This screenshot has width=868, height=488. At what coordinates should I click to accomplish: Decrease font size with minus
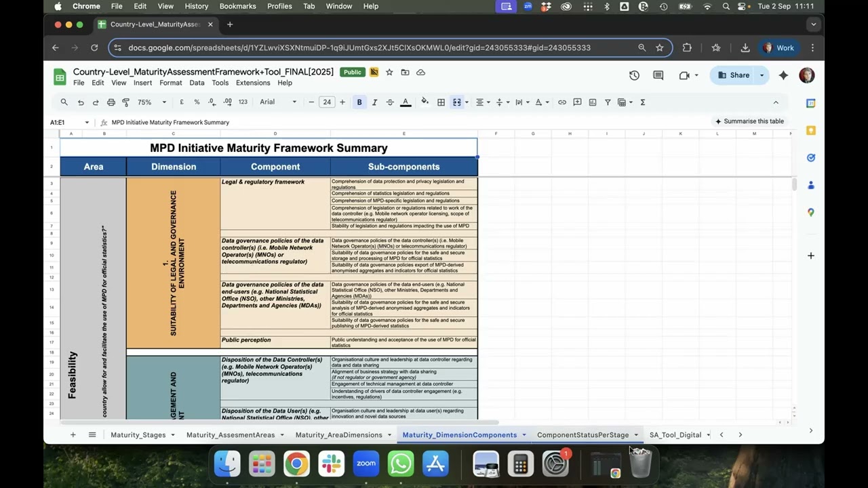(x=311, y=102)
